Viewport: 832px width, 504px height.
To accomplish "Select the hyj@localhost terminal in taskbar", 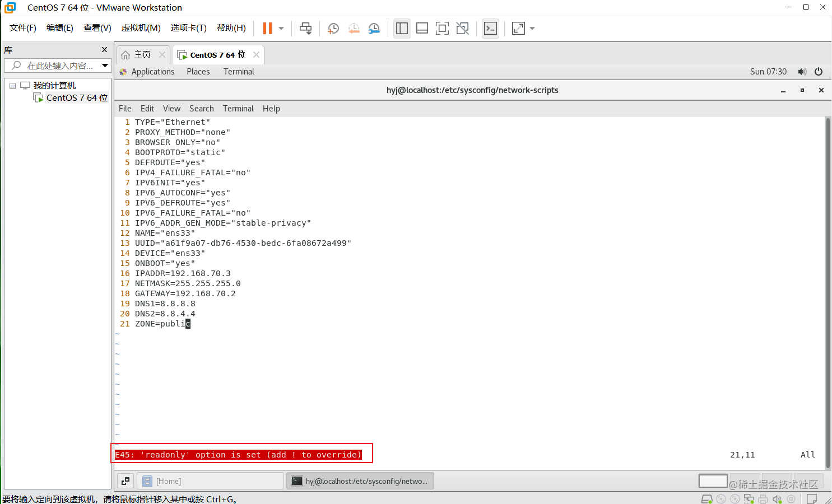I will coord(360,481).
